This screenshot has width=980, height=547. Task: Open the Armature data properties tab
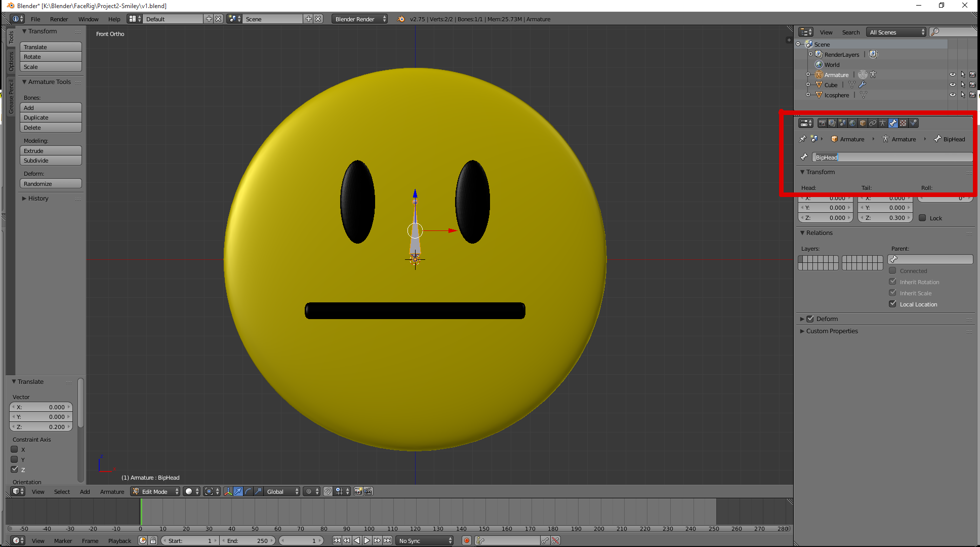[883, 123]
